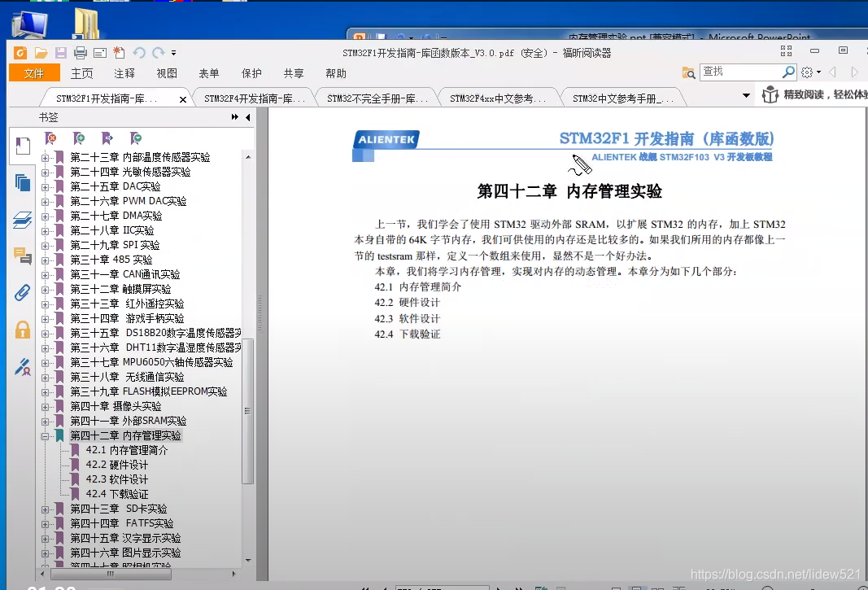Select bookmark 第四十六章 图片显示实验
The height and width of the screenshot is (590, 868).
[125, 553]
